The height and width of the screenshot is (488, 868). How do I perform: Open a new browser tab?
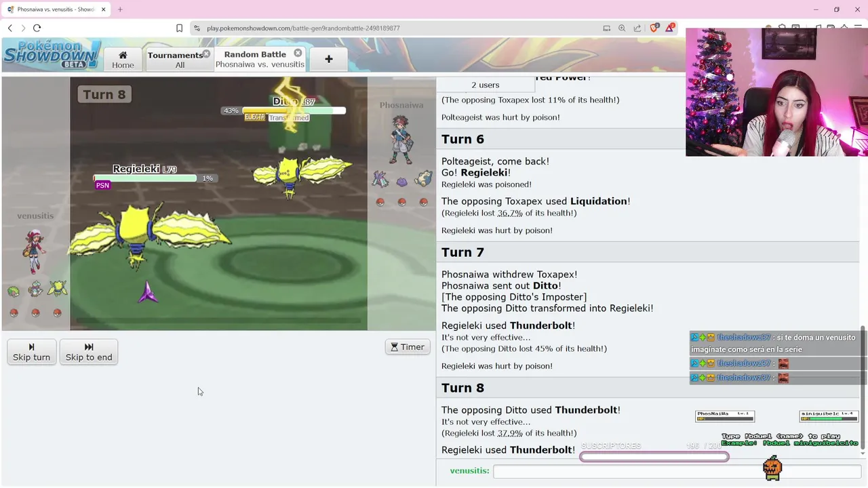point(120,9)
